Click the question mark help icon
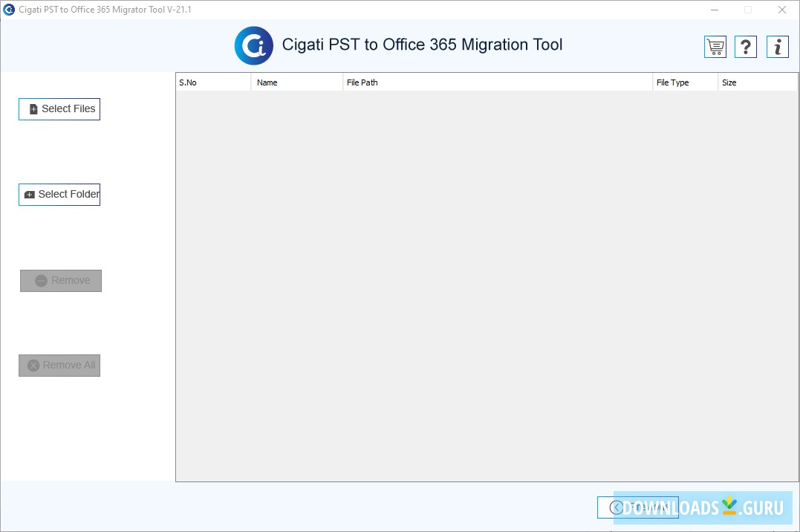Screen dimensions: 800x532 tap(746, 46)
